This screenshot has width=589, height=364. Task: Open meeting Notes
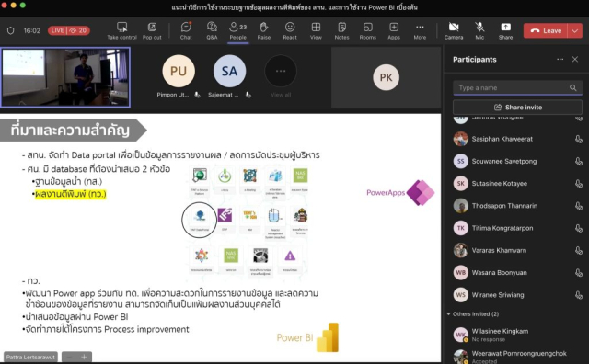tap(341, 30)
